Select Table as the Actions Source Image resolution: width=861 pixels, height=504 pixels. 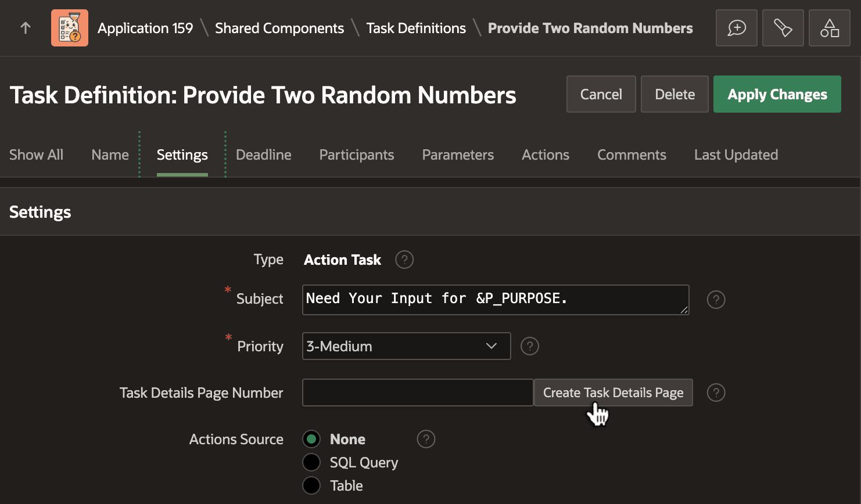pos(311,485)
